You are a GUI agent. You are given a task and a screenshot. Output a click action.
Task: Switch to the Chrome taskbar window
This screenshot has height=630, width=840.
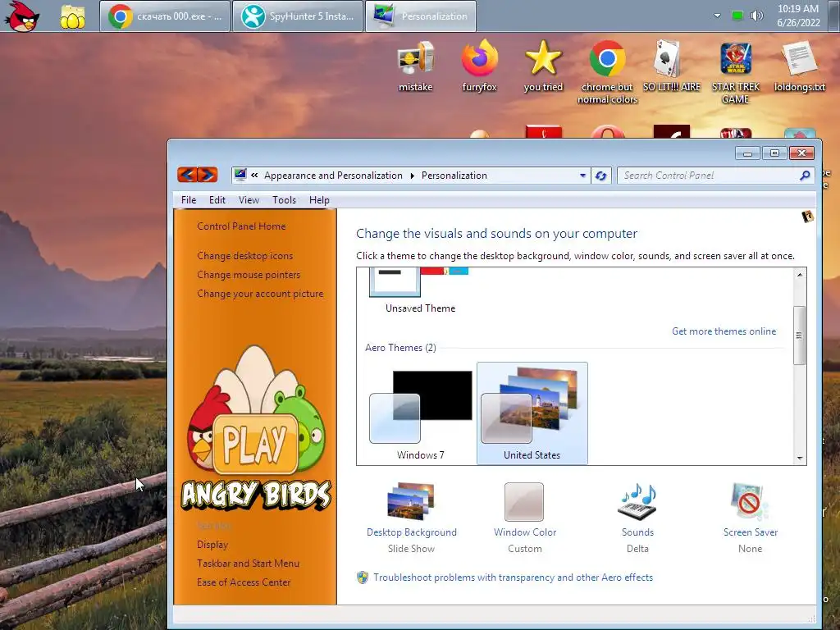(165, 16)
